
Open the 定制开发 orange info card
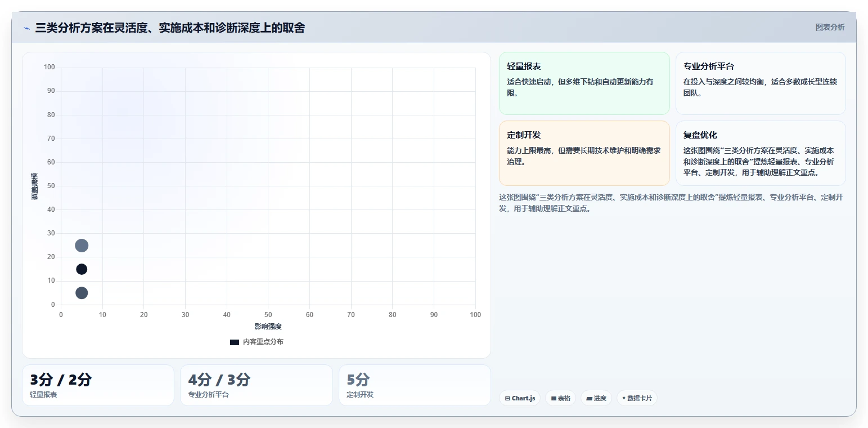point(584,153)
